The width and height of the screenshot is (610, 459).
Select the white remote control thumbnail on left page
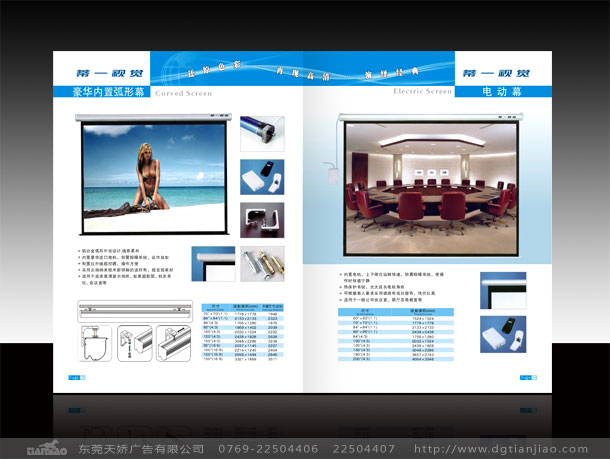[262, 176]
